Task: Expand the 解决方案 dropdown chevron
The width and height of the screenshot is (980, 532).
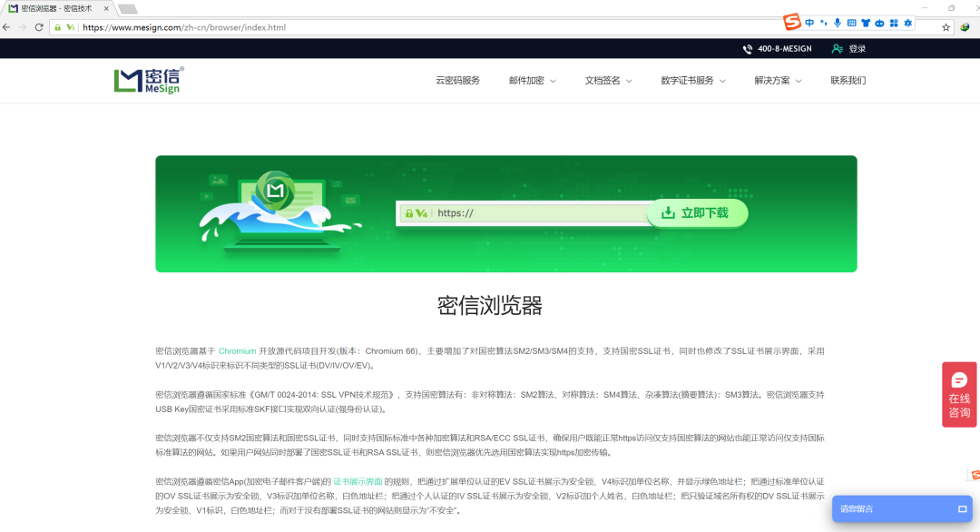Action: pos(799,82)
